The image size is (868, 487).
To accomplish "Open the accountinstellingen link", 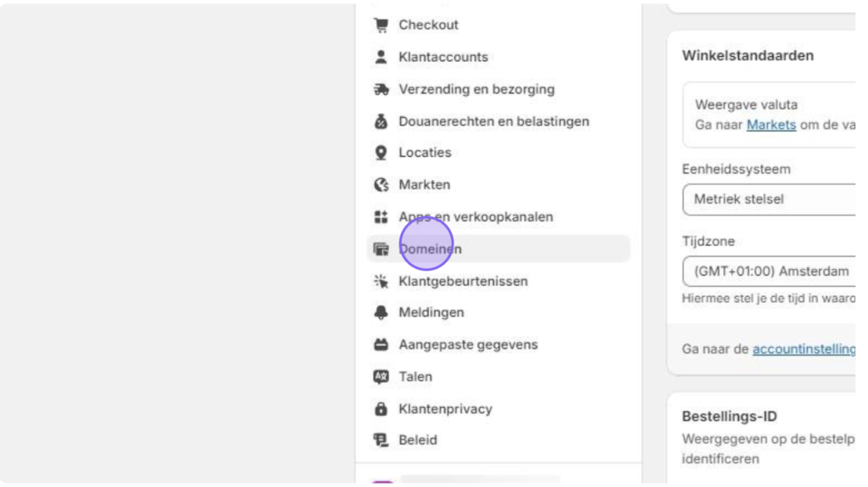I will 804,349.
